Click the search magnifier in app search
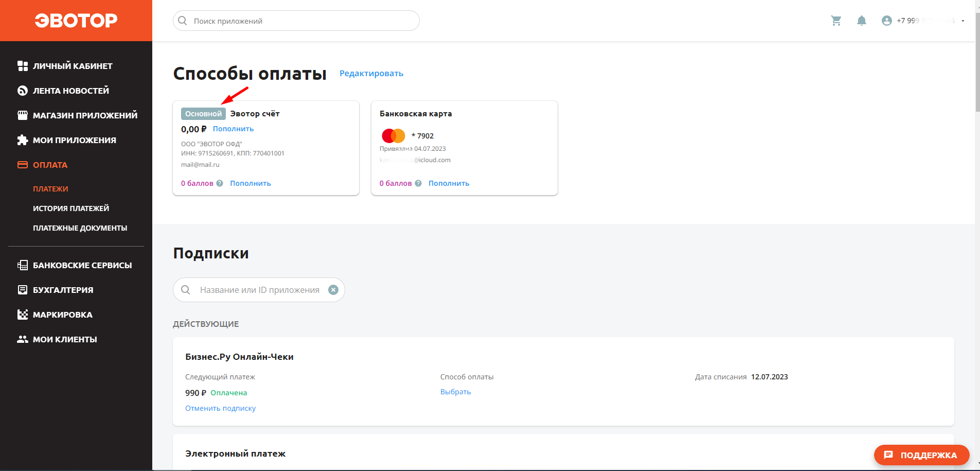The width and height of the screenshot is (980, 471). [x=182, y=21]
